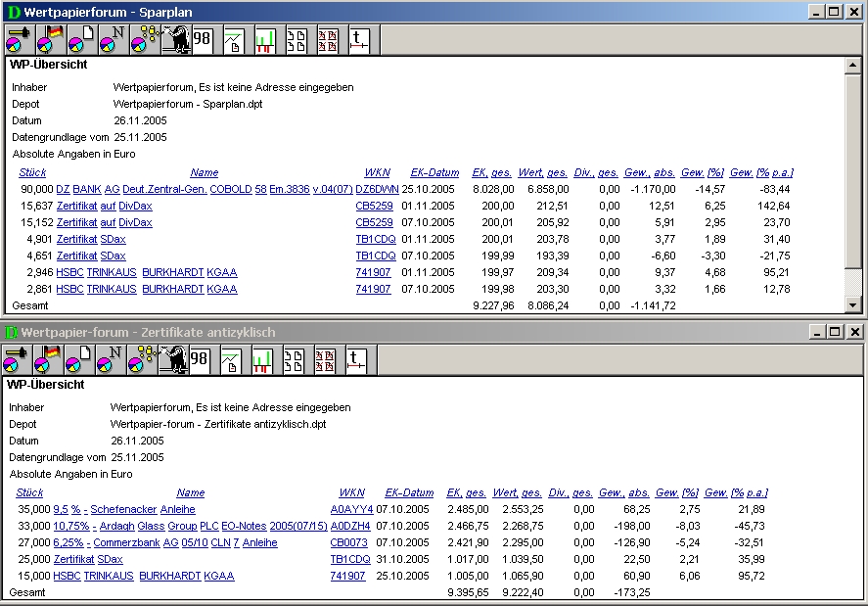The width and height of the screenshot is (868, 606).
Task: Click the '98' icon in Sparplan toolbar
Action: pos(203,39)
